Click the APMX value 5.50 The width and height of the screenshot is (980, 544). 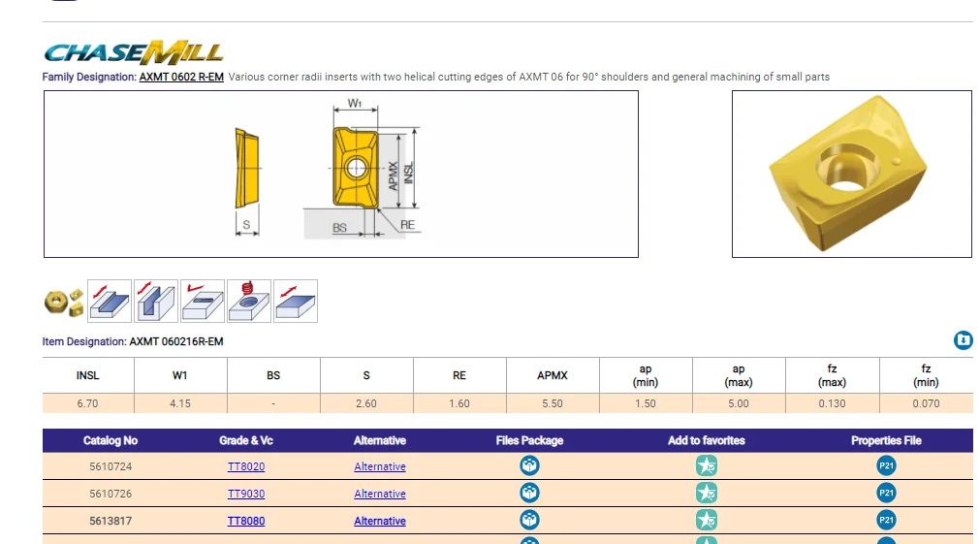pos(553,404)
